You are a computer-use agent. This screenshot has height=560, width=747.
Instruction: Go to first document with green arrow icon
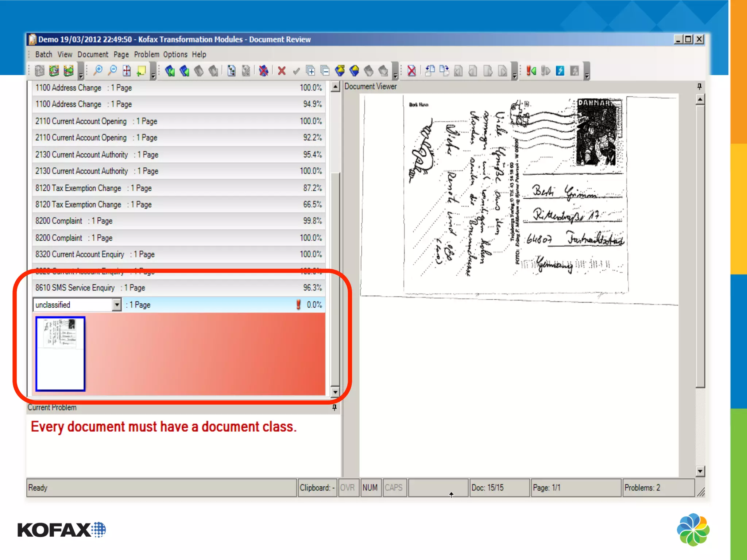click(170, 71)
